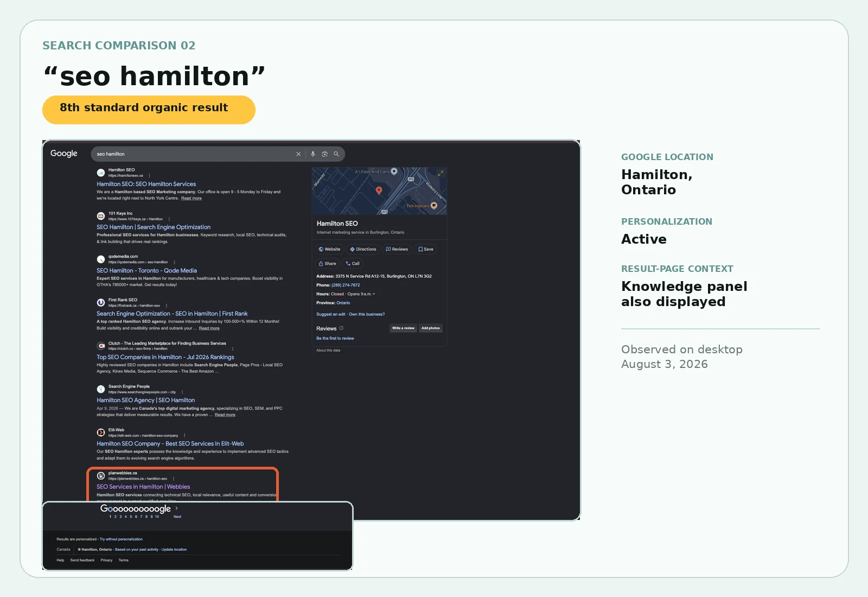
Task: Click the Hamilton SEO site favicon
Action: click(101, 173)
